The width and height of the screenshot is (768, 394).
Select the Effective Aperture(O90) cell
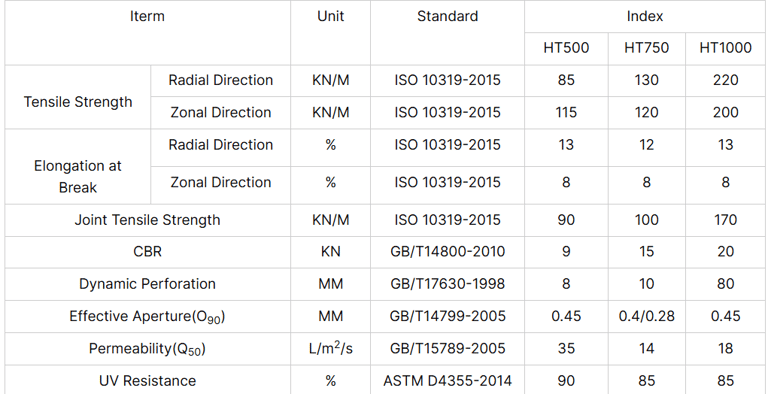coord(147,317)
